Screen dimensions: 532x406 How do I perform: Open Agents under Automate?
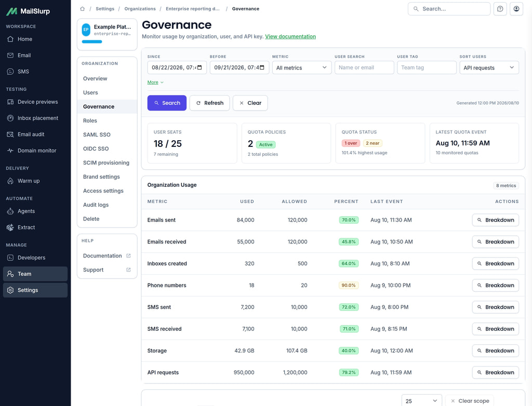pyautogui.click(x=35, y=211)
